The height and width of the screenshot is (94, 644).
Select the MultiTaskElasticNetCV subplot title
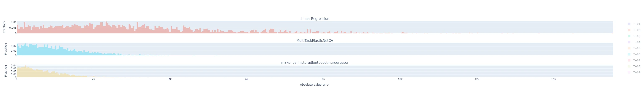point(315,41)
